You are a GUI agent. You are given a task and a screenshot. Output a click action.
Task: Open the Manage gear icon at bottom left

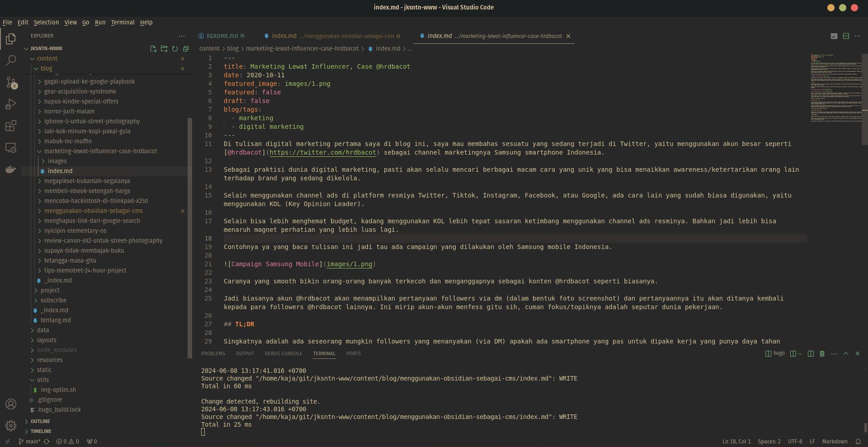10,425
